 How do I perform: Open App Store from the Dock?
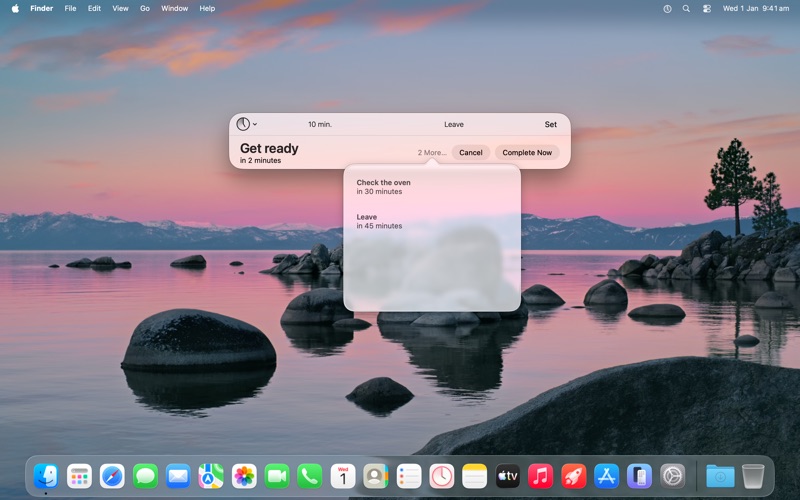pos(606,476)
